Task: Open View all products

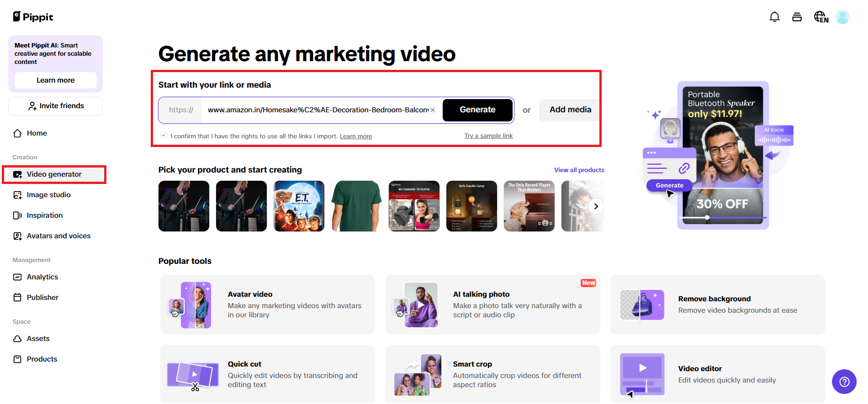Action: [579, 170]
